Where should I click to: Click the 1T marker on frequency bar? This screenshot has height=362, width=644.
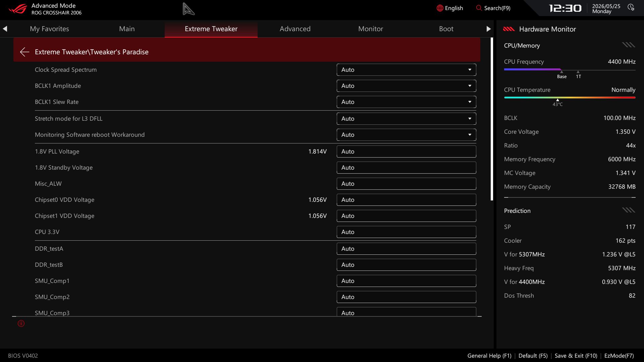[578, 75]
